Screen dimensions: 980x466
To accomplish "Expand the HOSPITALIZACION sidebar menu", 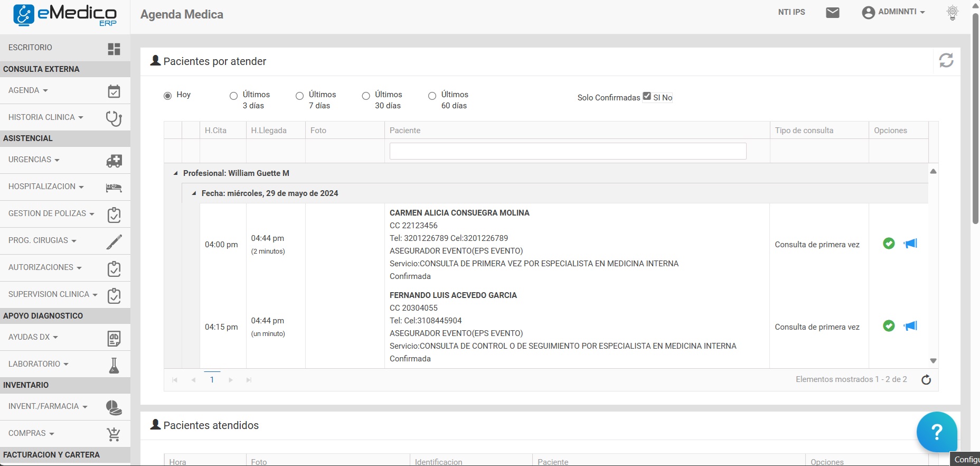I will 46,187.
